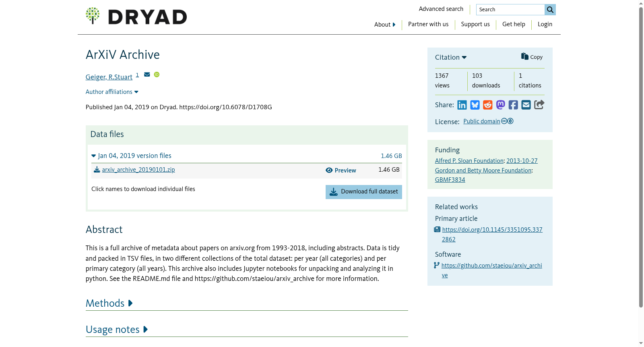Open Public domain license link

(x=482, y=121)
